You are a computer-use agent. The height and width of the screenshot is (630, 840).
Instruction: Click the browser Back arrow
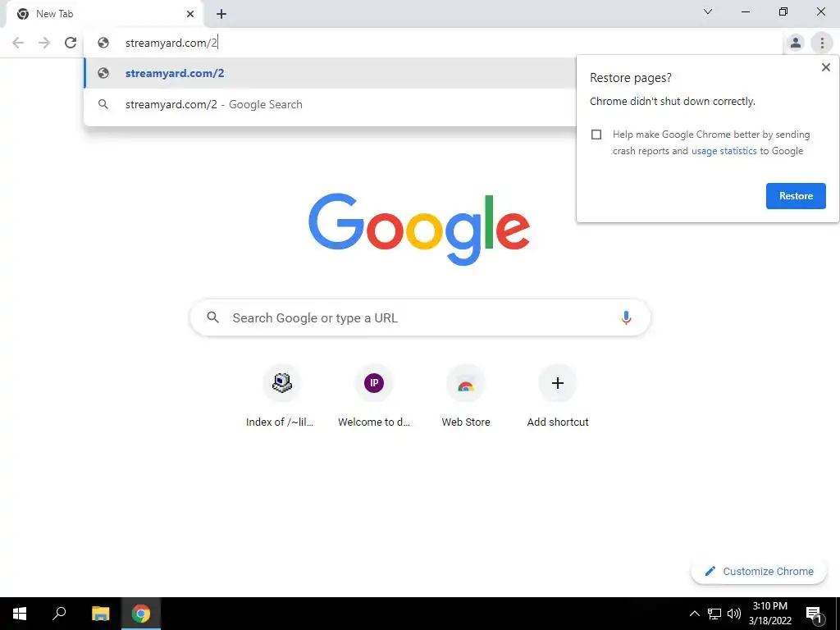(18, 43)
